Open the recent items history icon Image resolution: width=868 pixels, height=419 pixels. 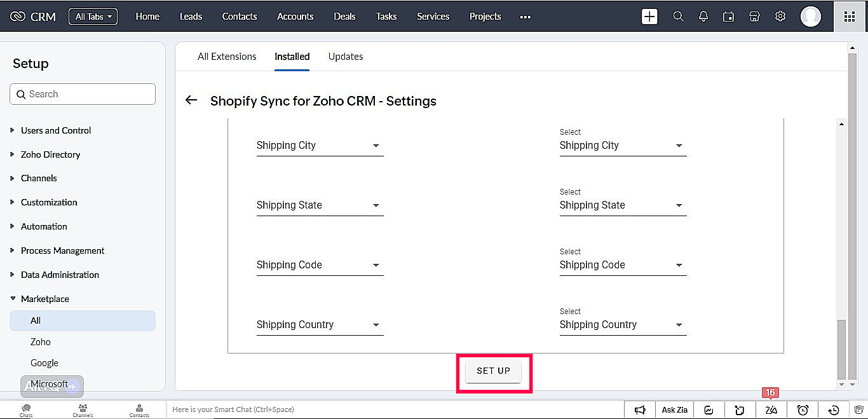point(834,410)
